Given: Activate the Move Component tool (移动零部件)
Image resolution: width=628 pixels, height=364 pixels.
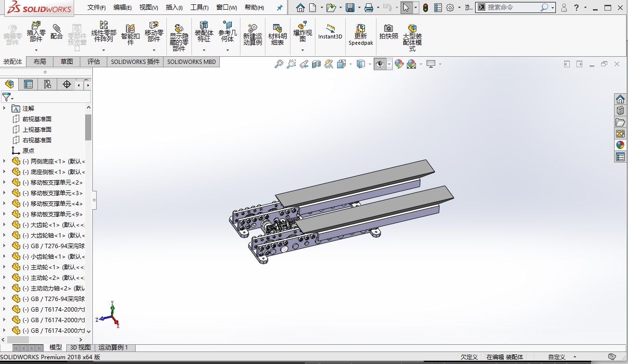Looking at the screenshot, I should click(x=154, y=34).
